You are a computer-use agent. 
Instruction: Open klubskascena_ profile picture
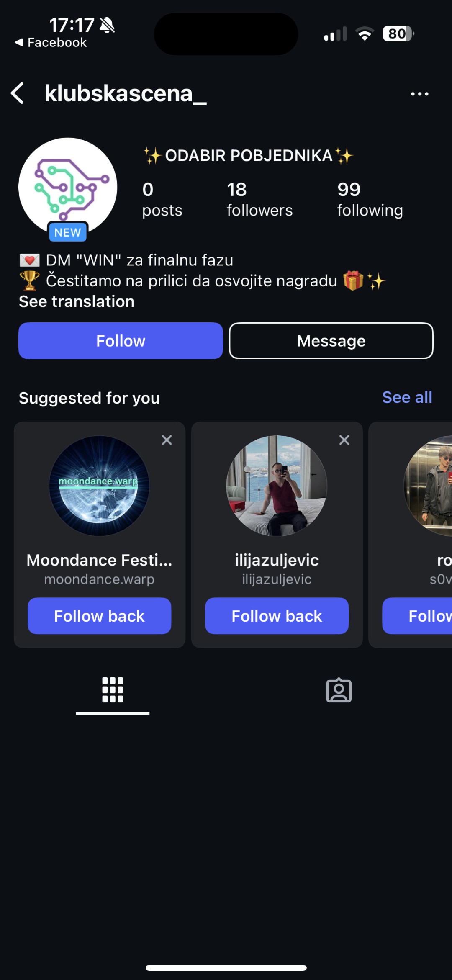click(x=68, y=187)
